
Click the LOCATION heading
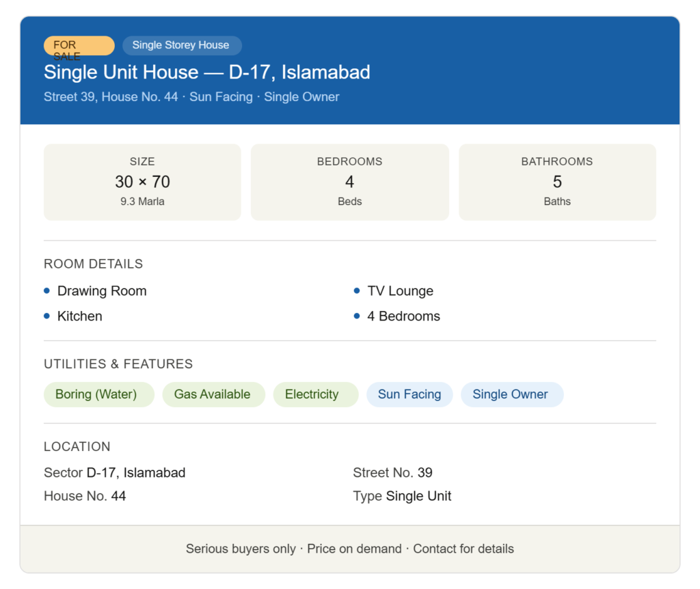(77, 447)
